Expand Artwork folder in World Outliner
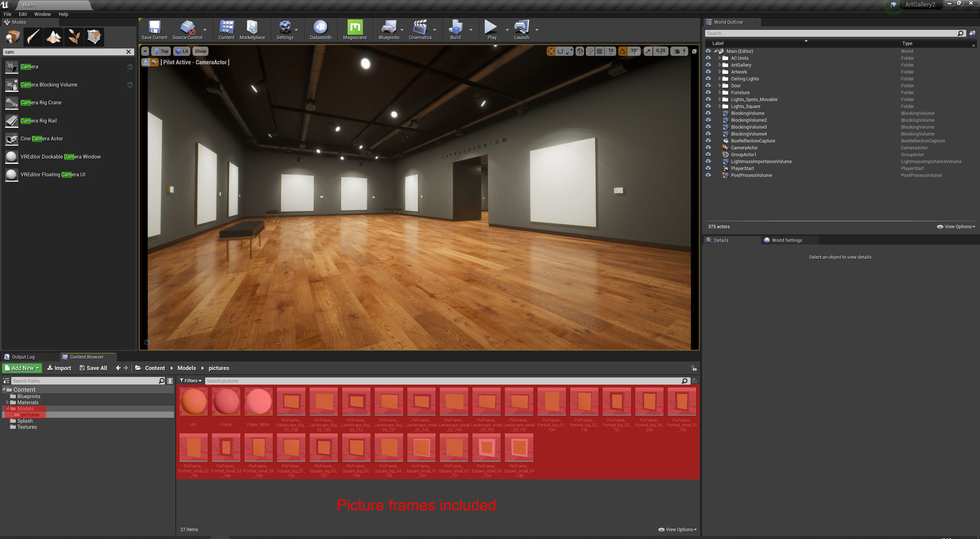 pyautogui.click(x=720, y=72)
